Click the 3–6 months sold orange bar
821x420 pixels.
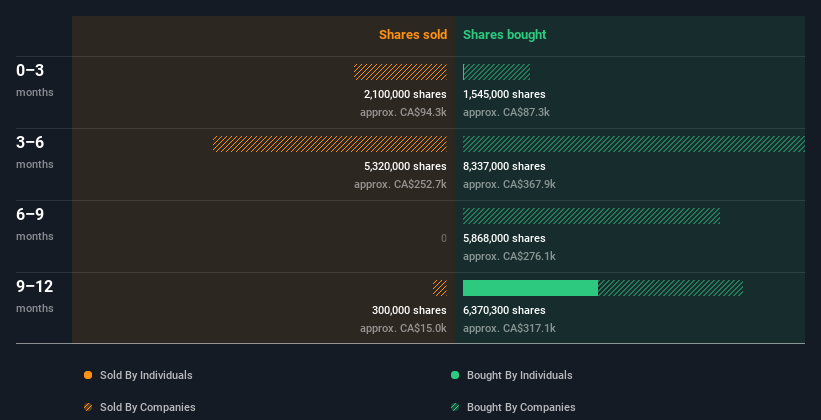click(330, 144)
